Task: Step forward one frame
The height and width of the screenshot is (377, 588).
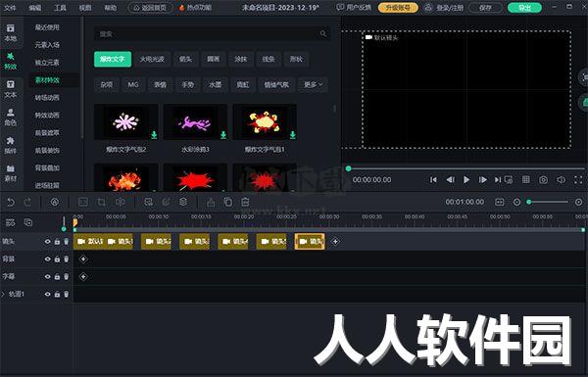Action: point(482,180)
